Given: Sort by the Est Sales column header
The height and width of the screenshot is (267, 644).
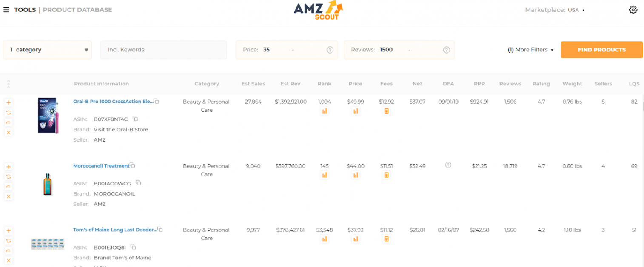Looking at the screenshot, I should (x=253, y=84).
